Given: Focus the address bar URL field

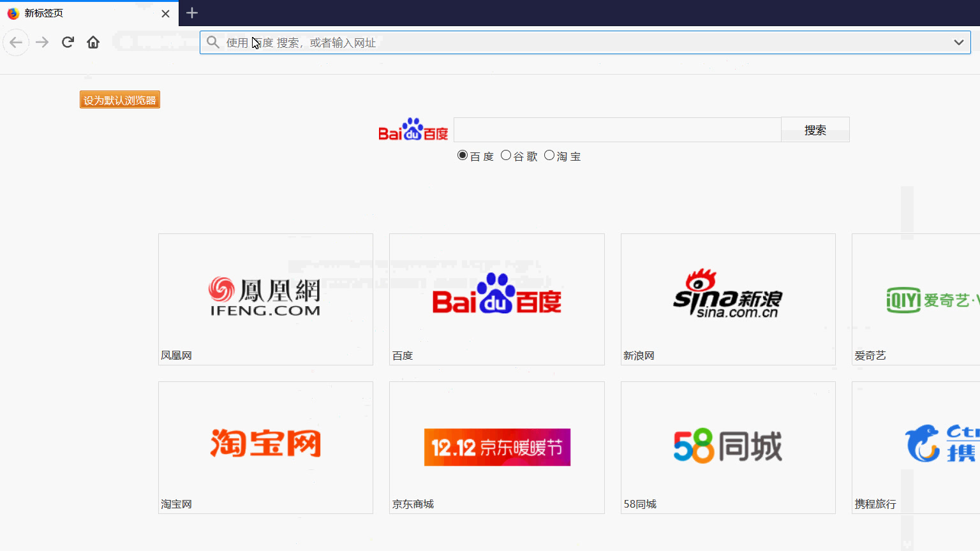Looking at the screenshot, I should point(585,43).
